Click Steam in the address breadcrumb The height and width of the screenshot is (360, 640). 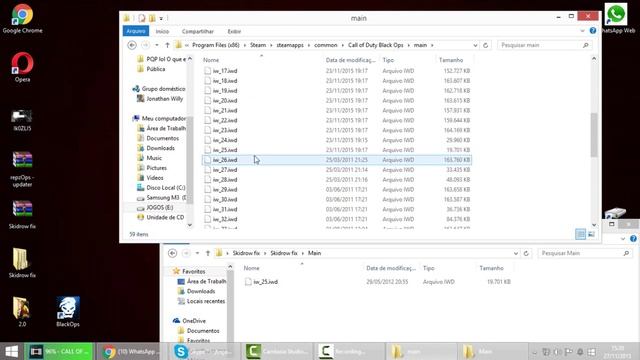point(258,45)
